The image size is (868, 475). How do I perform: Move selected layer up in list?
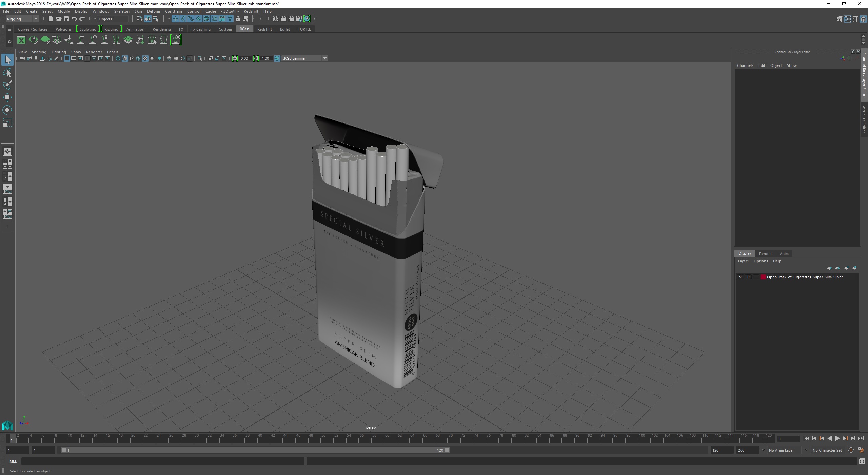[x=829, y=268]
